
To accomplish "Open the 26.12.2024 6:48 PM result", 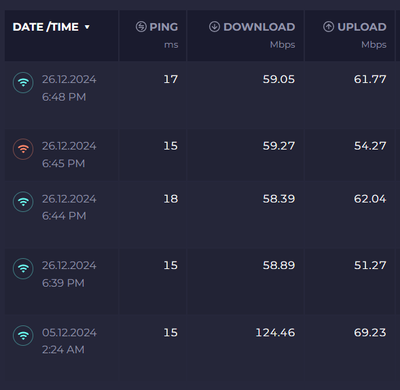I will pyautogui.click(x=200, y=95).
